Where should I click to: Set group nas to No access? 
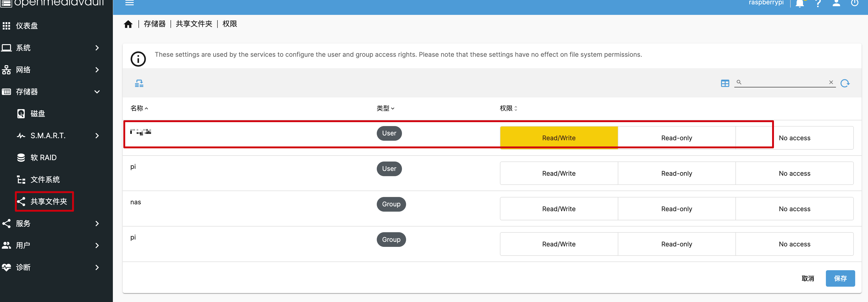795,209
